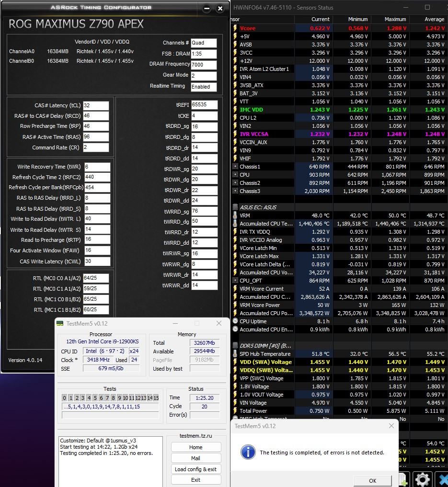
Task: Click the chip icon beside ASUS EC: ASUS
Action: (x=235, y=207)
